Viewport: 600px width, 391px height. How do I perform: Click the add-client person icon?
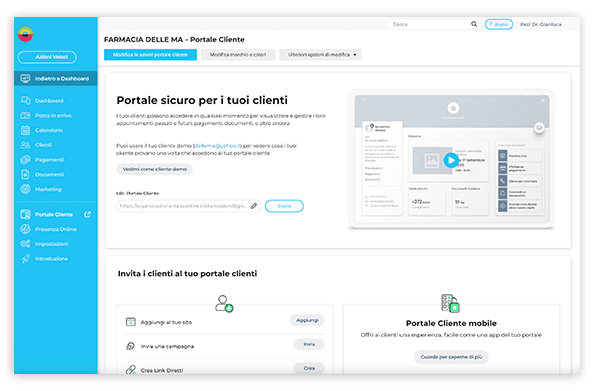pyautogui.click(x=224, y=303)
